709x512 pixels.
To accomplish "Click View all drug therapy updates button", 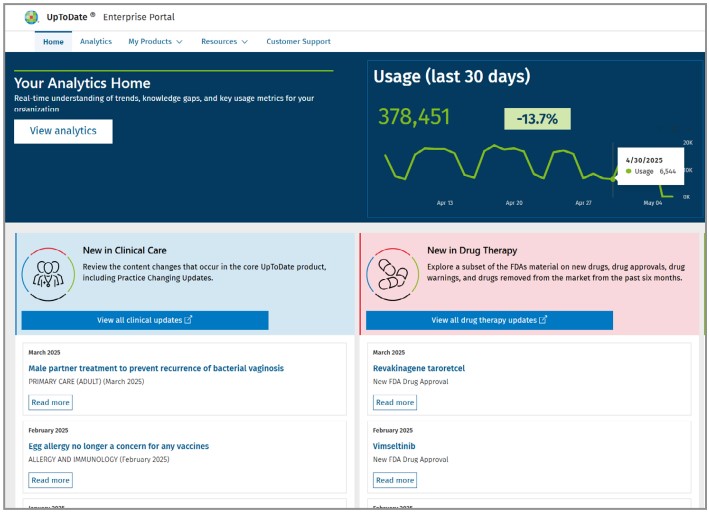I will pyautogui.click(x=489, y=320).
